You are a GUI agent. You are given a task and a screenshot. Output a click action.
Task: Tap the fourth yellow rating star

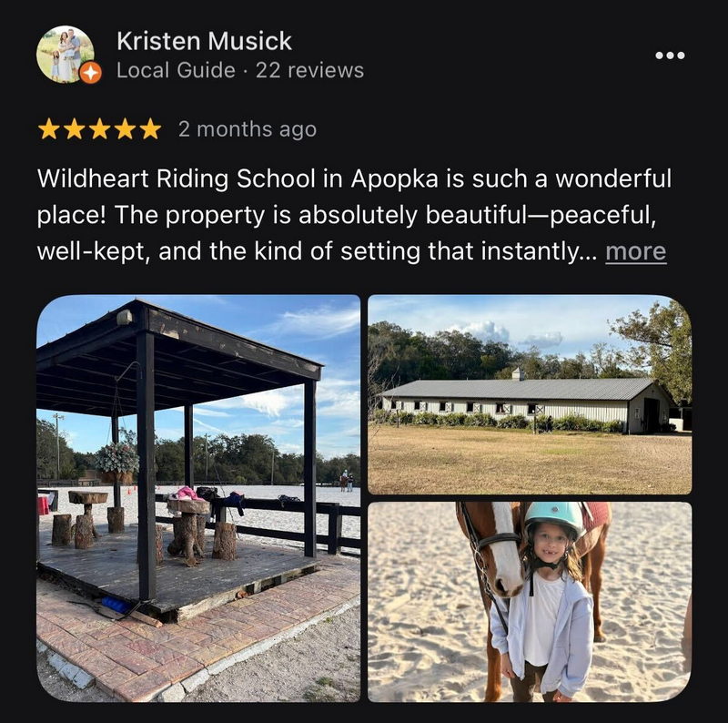click(125, 129)
